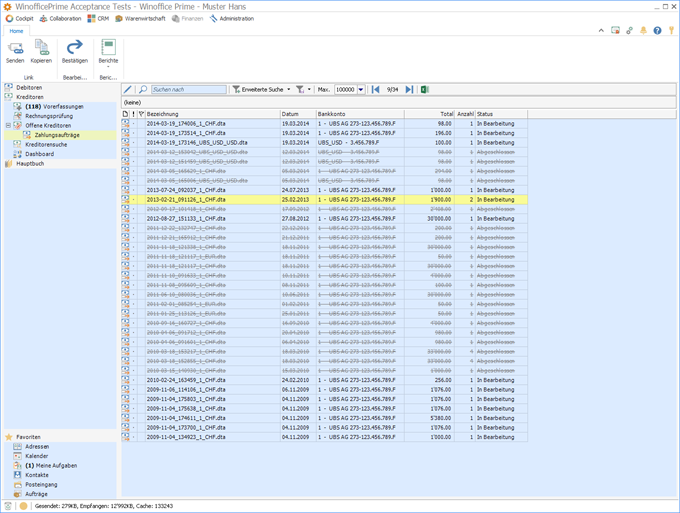The height and width of the screenshot is (513, 680).
Task: Sort by the Status column header
Action: (x=502, y=114)
